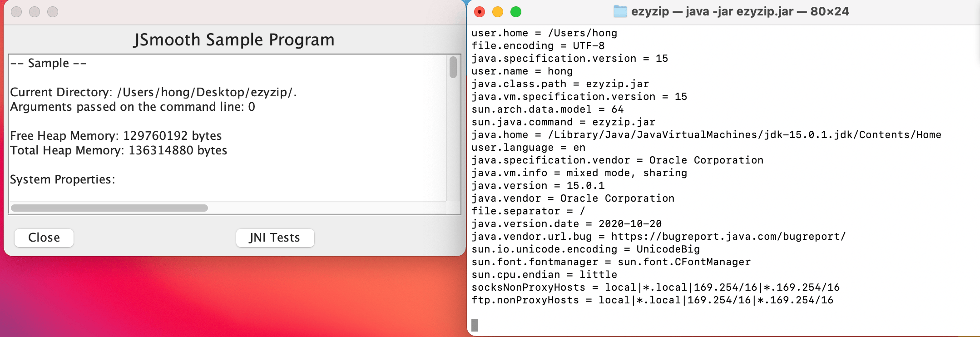Click the "sun.font.fontmanager = sun.font.CFontManager" line
The width and height of the screenshot is (980, 337).
click(x=611, y=262)
